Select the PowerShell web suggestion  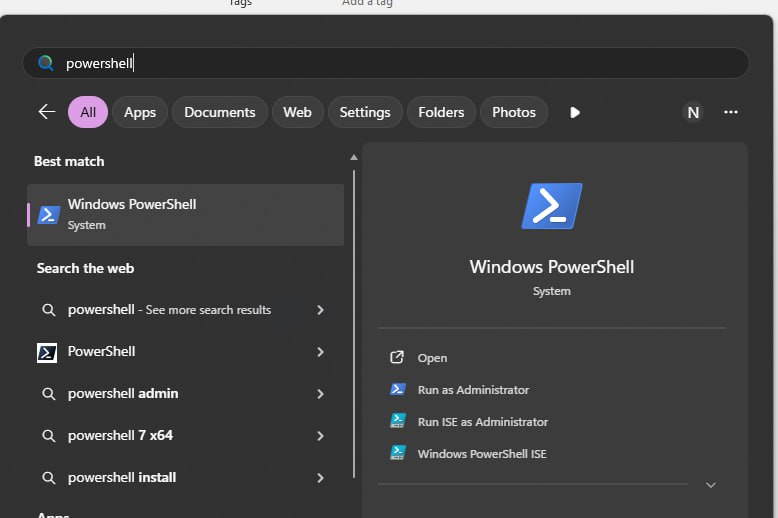tap(186, 352)
